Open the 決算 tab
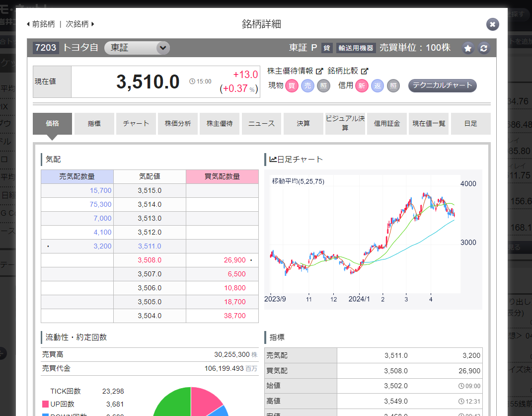 pos(303,124)
